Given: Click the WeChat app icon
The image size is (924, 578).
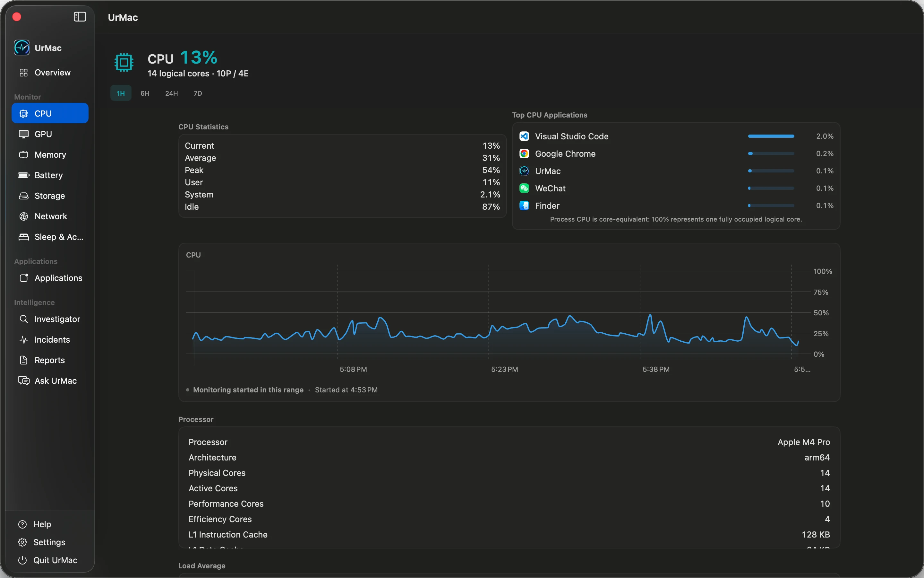Looking at the screenshot, I should pyautogui.click(x=524, y=188).
